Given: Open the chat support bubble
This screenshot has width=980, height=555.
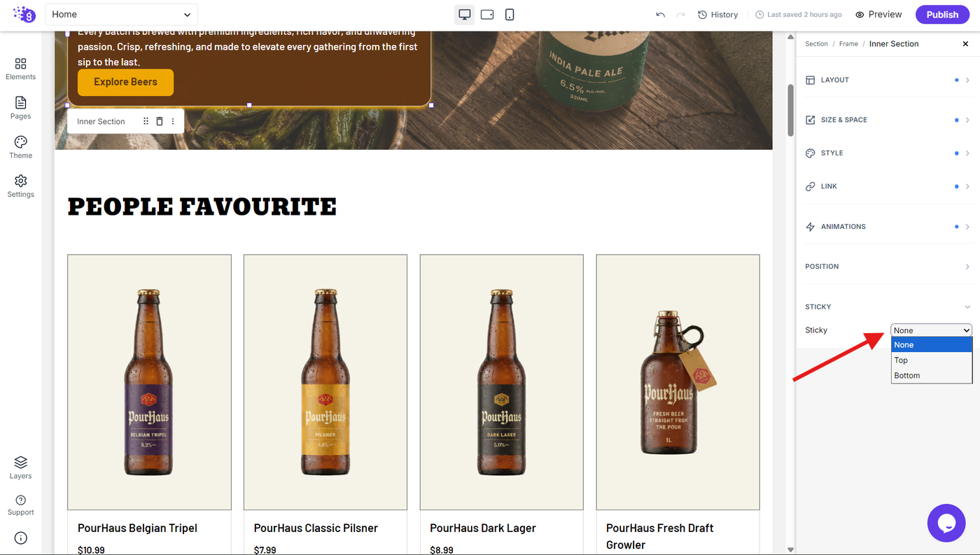Looking at the screenshot, I should 946,523.
